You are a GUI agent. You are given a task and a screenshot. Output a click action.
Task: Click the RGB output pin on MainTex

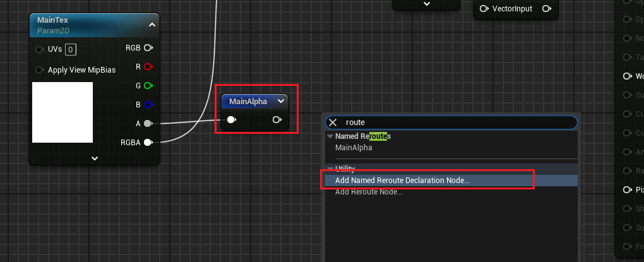148,47
